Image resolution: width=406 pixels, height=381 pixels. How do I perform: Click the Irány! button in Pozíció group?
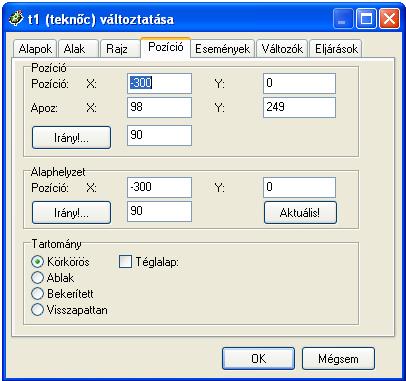[71, 137]
